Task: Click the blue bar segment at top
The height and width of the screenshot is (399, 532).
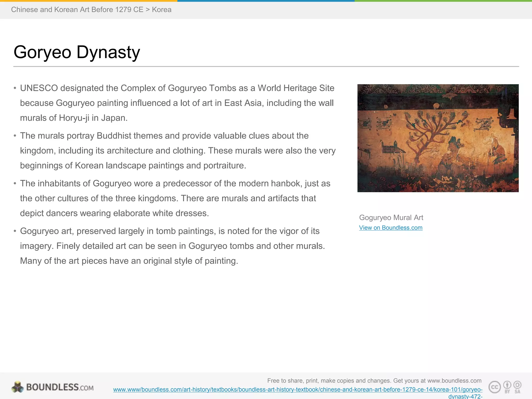Action: click(266, 1)
